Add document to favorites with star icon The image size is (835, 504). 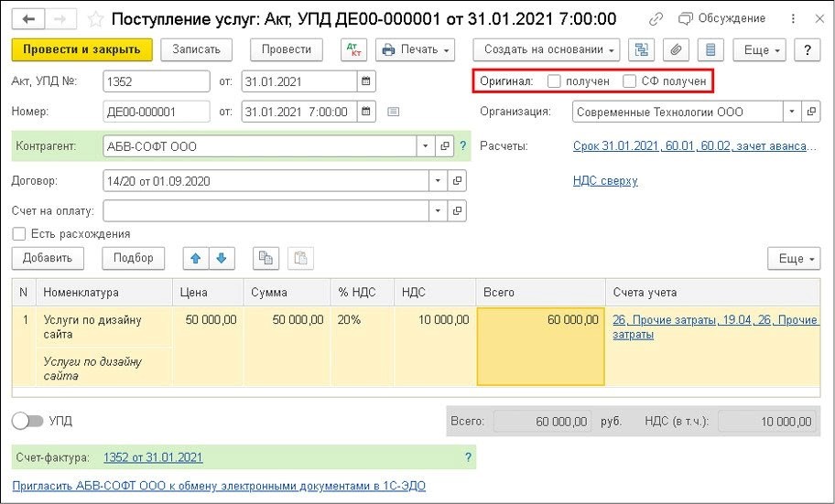[95, 18]
